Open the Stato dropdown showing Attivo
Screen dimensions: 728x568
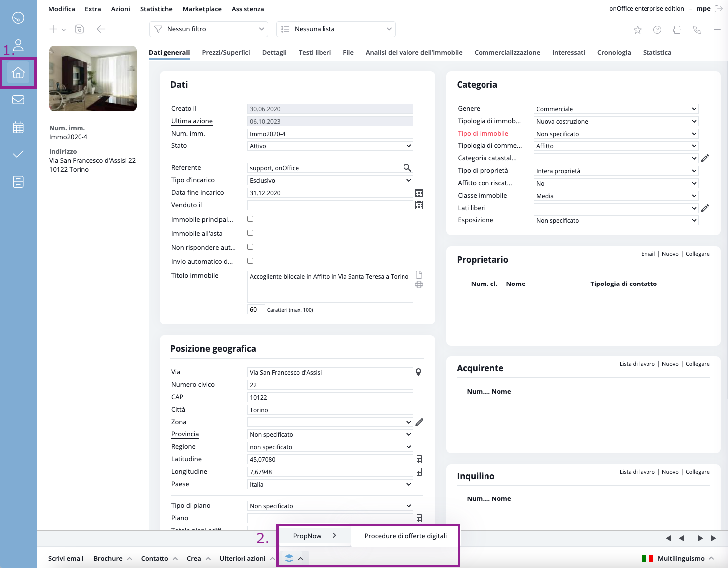point(330,146)
